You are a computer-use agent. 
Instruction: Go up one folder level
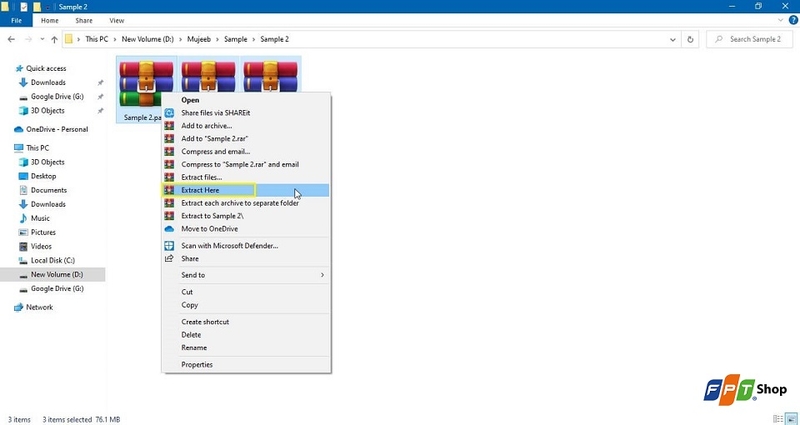coord(54,39)
